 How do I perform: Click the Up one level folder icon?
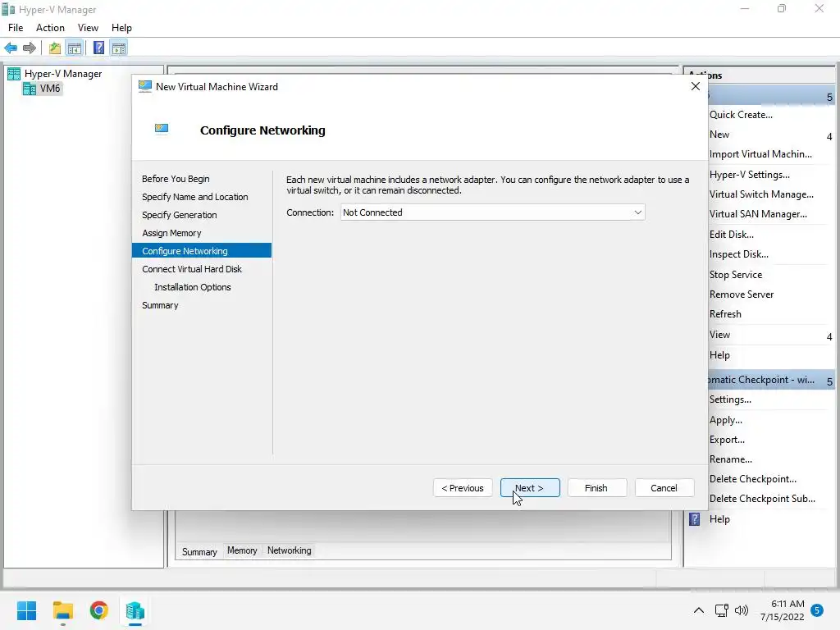click(55, 48)
